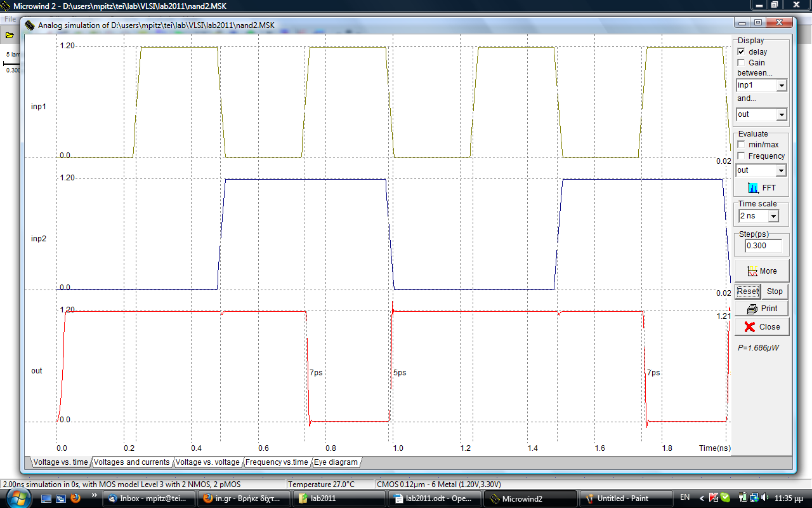Click the 5ps delay annotation
Screen dimensions: 812x508
400,373
